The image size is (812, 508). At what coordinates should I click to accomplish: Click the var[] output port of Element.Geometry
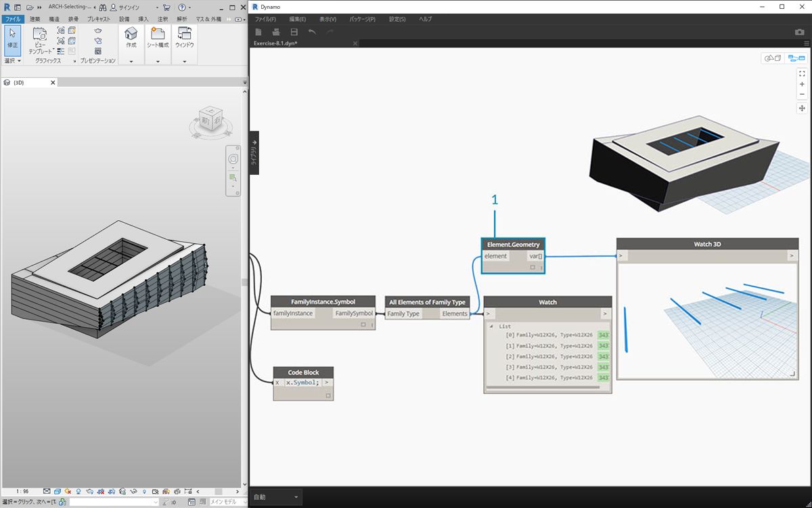click(535, 256)
